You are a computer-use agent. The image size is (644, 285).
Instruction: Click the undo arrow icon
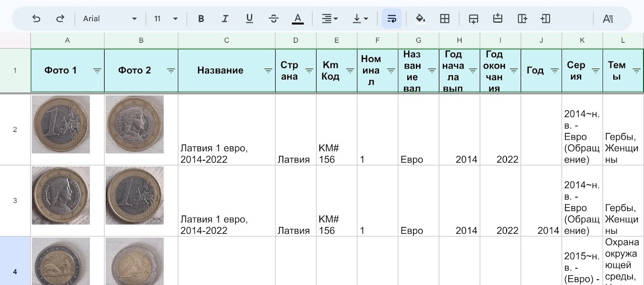pyautogui.click(x=36, y=19)
